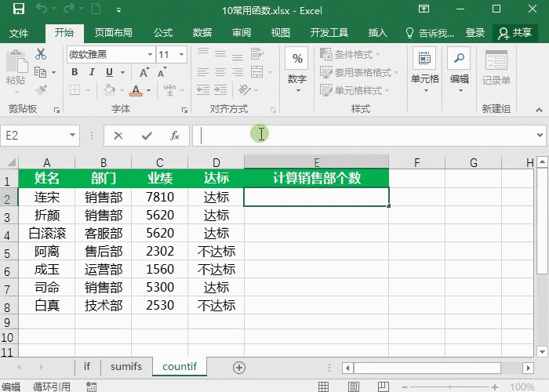Open clipboard 剪贴板 dialog launcher

pyautogui.click(x=56, y=111)
